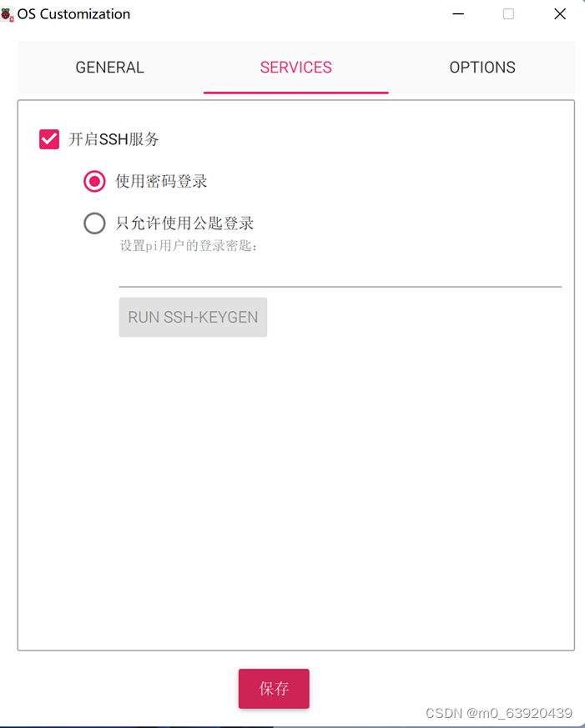This screenshot has width=585, height=728.
Task: Click the empty radio circle for public key login
Action: [x=94, y=223]
